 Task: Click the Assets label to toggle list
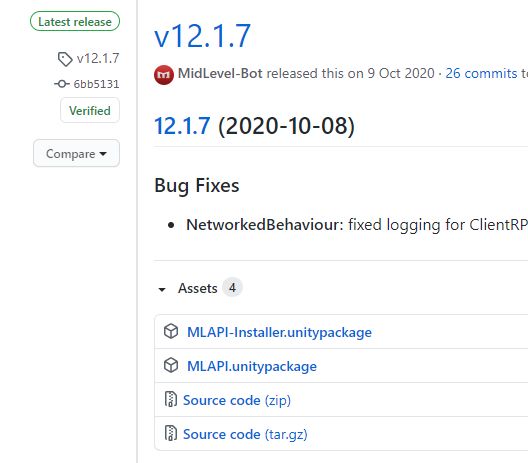click(198, 288)
